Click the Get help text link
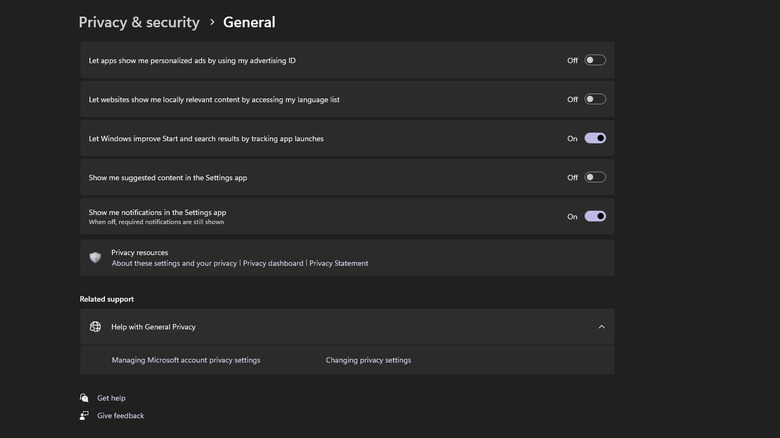This screenshot has height=438, width=780. pos(111,398)
